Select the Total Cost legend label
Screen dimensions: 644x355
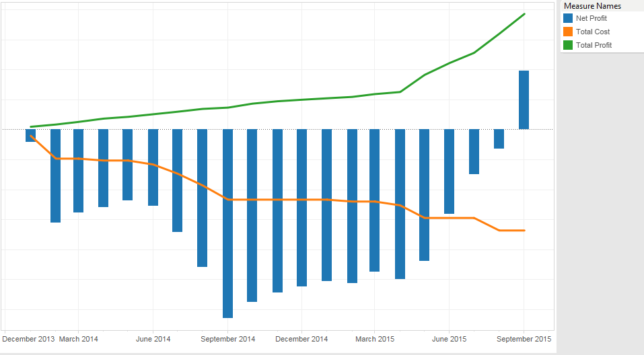593,32
